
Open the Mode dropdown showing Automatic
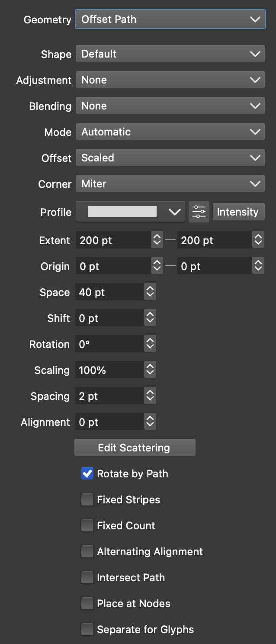tap(170, 132)
